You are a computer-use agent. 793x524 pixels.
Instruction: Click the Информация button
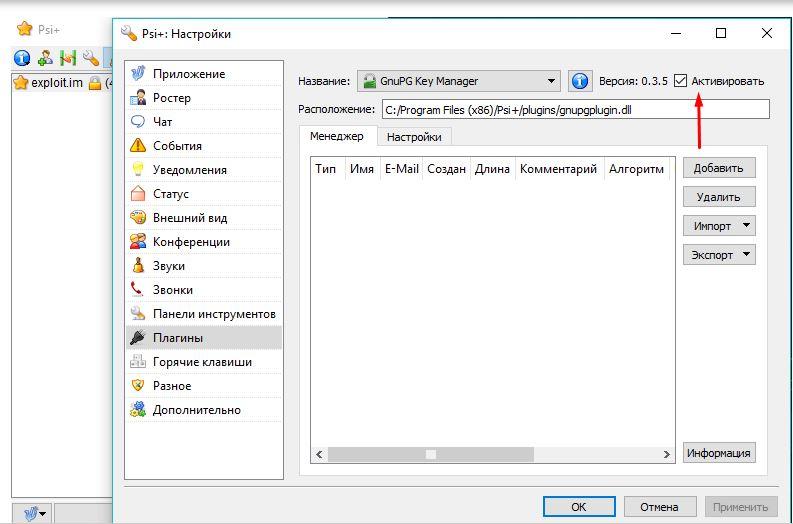(x=719, y=453)
